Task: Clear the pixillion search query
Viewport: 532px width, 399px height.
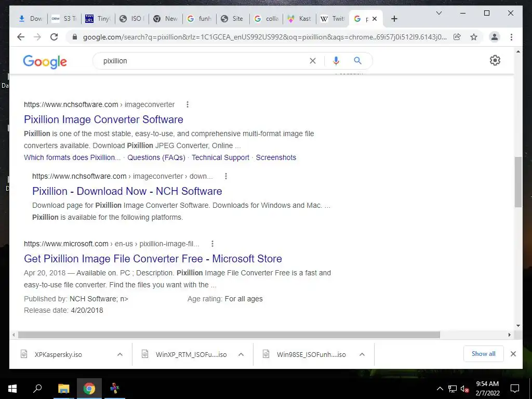Action: 312,61
